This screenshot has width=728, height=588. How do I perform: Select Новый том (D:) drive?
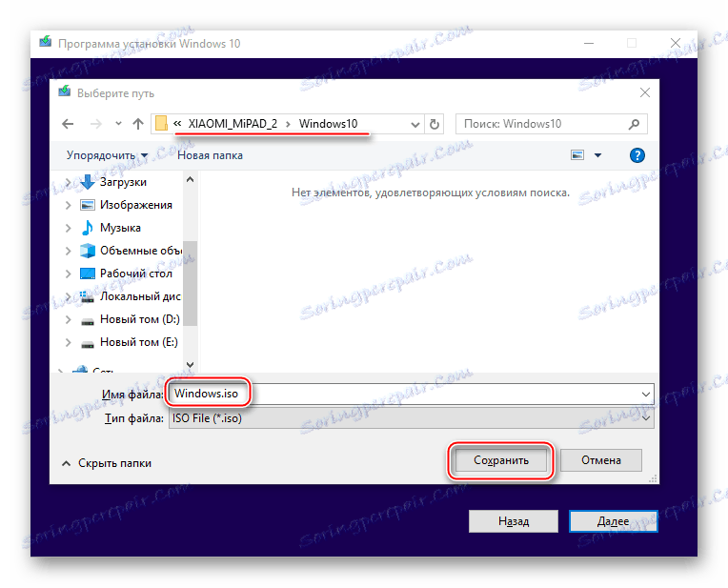tap(140, 319)
